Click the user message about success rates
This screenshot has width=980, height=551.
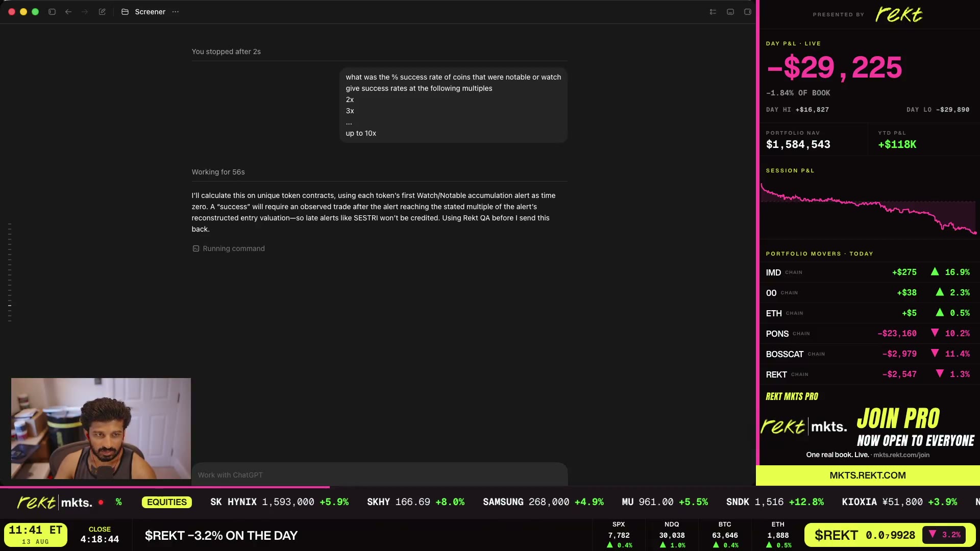453,105
